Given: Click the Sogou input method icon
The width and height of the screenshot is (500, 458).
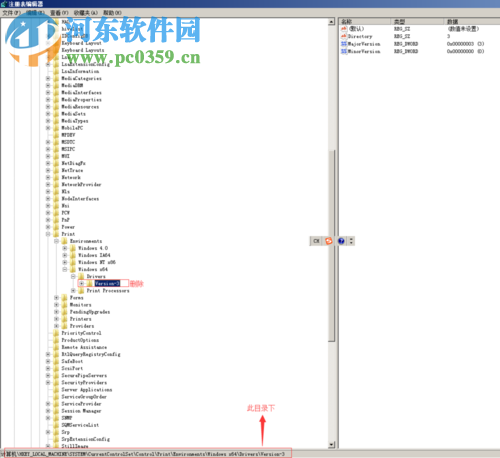Looking at the screenshot, I should point(329,241).
